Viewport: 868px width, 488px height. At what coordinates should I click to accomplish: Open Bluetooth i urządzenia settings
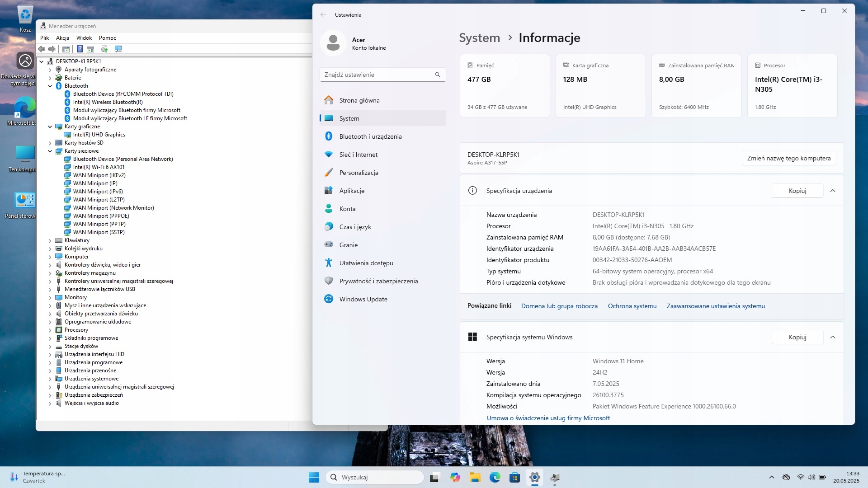(370, 136)
